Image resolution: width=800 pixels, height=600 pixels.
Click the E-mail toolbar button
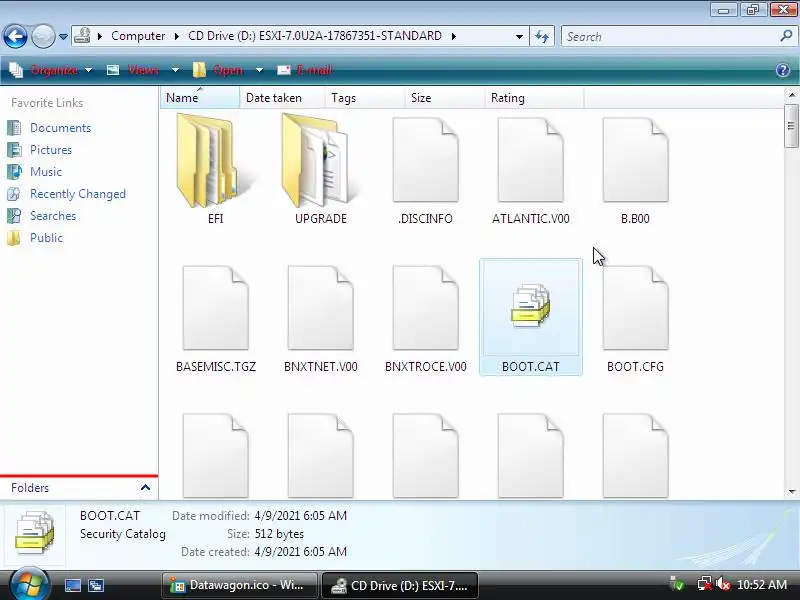[314, 70]
